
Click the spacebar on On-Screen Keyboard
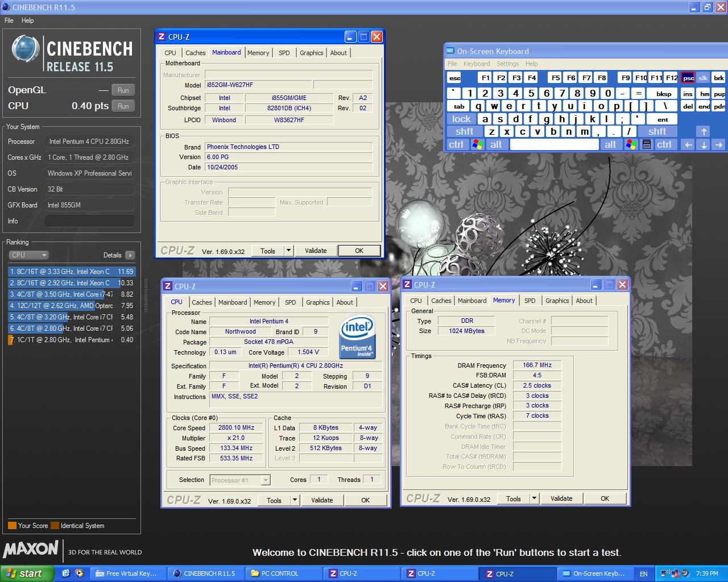pos(555,144)
